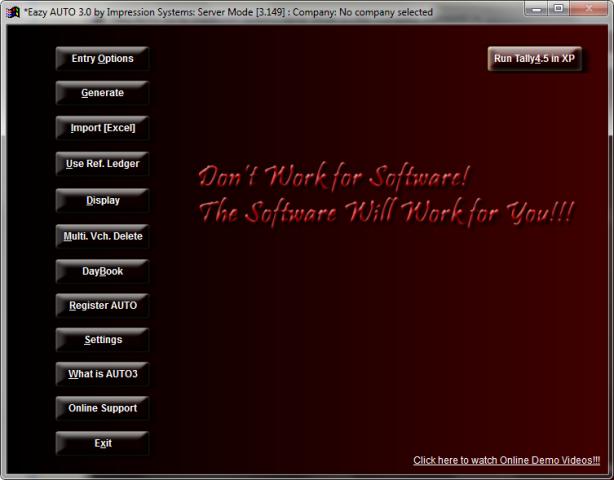Click Register AUTO button
The height and width of the screenshot is (480, 614).
coord(102,305)
